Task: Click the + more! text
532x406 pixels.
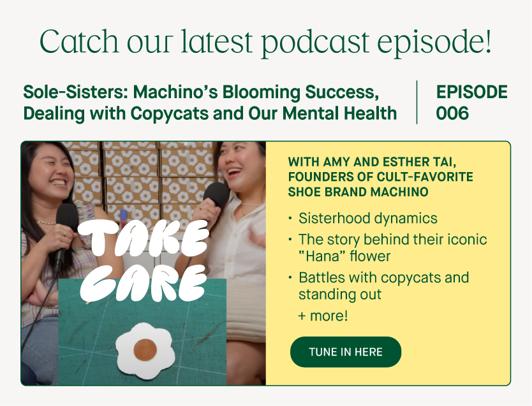Action: [323, 315]
